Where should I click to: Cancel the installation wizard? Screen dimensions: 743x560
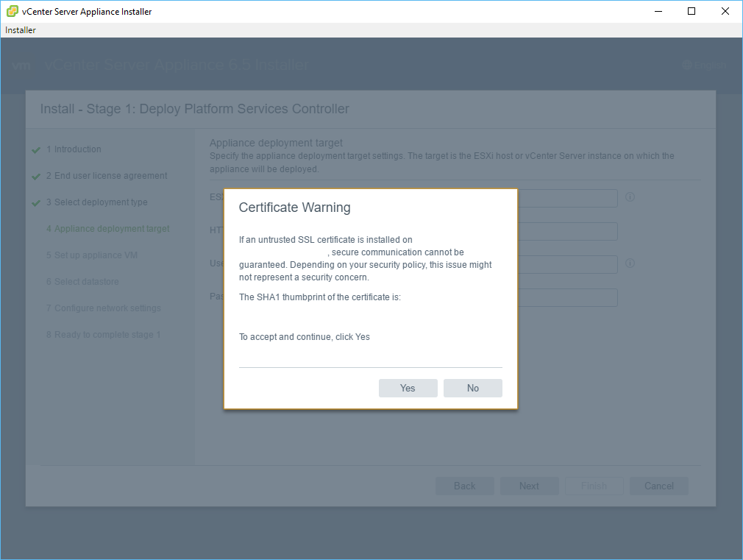658,486
